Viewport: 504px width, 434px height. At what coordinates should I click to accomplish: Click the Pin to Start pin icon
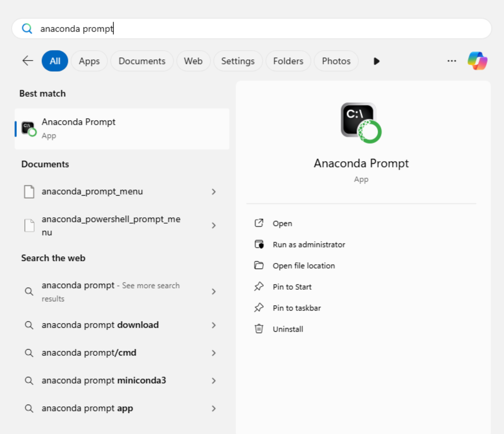(259, 286)
